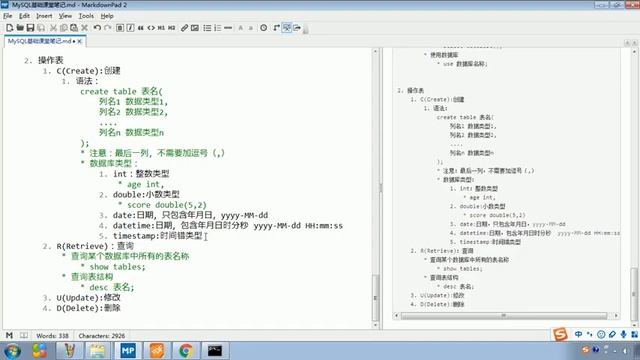Insert an unordered bullet list
The image size is (640, 360).
click(207, 28)
